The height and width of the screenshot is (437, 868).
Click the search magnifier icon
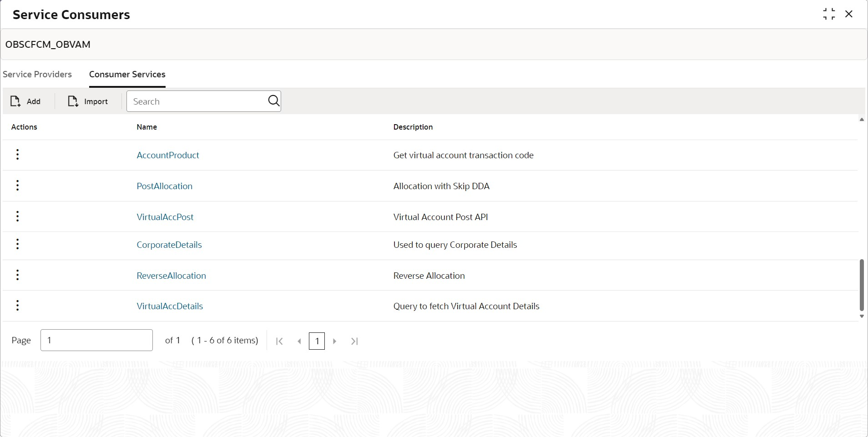(273, 101)
